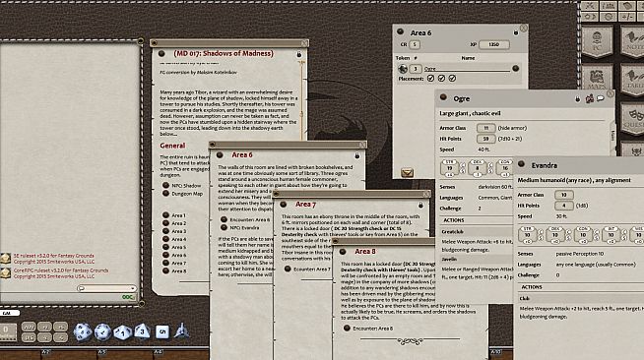This screenshot has width=644, height=360.
Task: Toggle the second Placement checkmark
Action: 441,79
